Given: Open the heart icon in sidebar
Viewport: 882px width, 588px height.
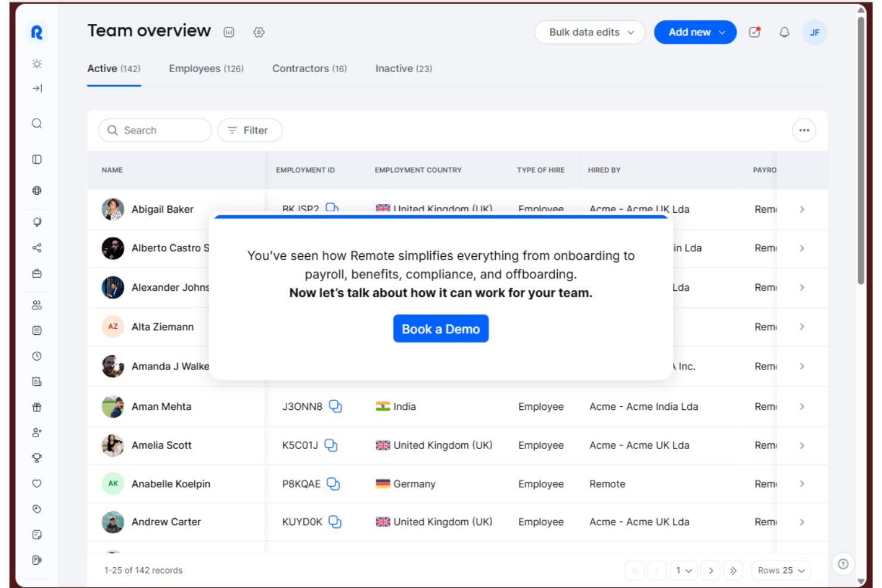Looking at the screenshot, I should (x=37, y=484).
